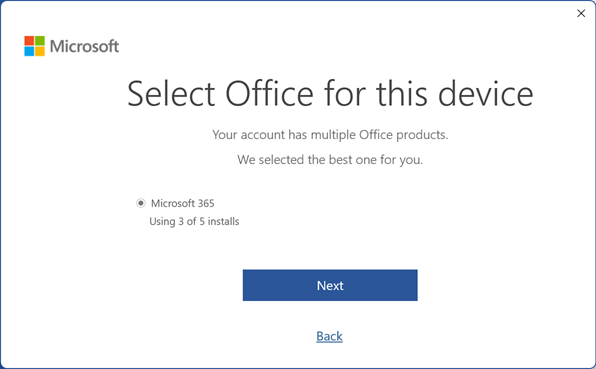Close the Office selection dialog
The width and height of the screenshot is (596, 369).
(x=581, y=13)
